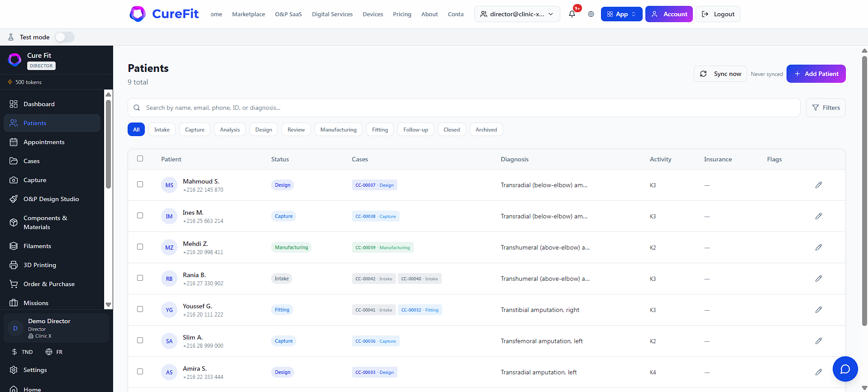Change the FR language selector
Viewport: 868px width, 392px height.
54,352
